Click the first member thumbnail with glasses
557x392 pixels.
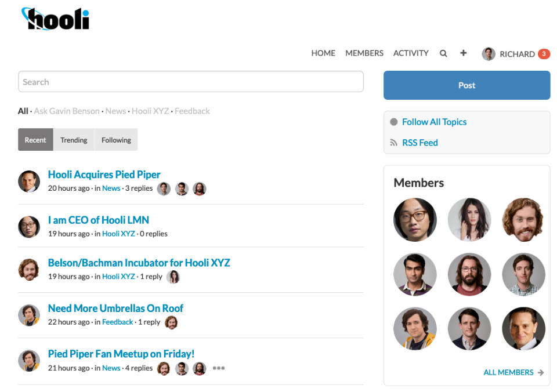(415, 220)
